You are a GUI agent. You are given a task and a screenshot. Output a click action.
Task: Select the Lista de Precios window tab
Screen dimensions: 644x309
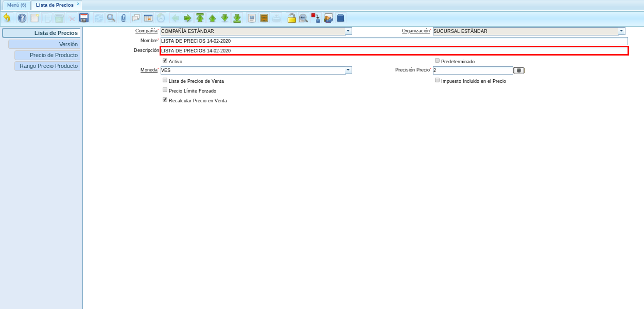[55, 5]
